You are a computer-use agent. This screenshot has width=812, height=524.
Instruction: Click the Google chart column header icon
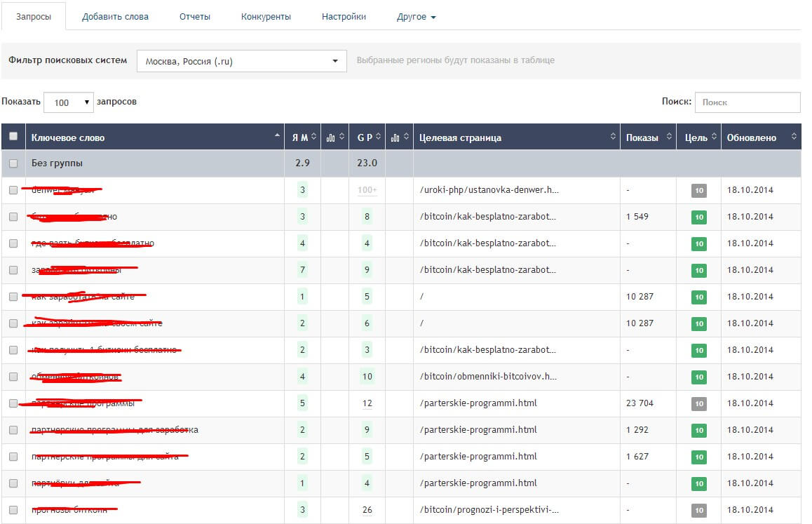[395, 137]
